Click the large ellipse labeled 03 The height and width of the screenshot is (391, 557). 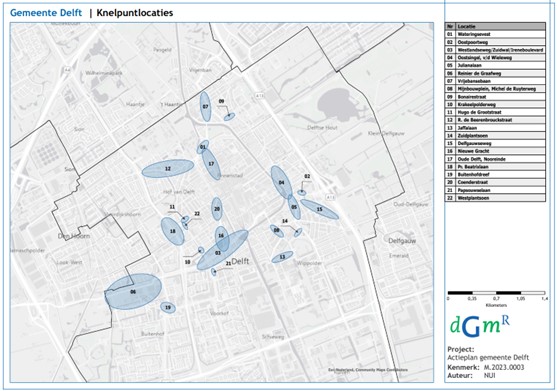(x=222, y=250)
